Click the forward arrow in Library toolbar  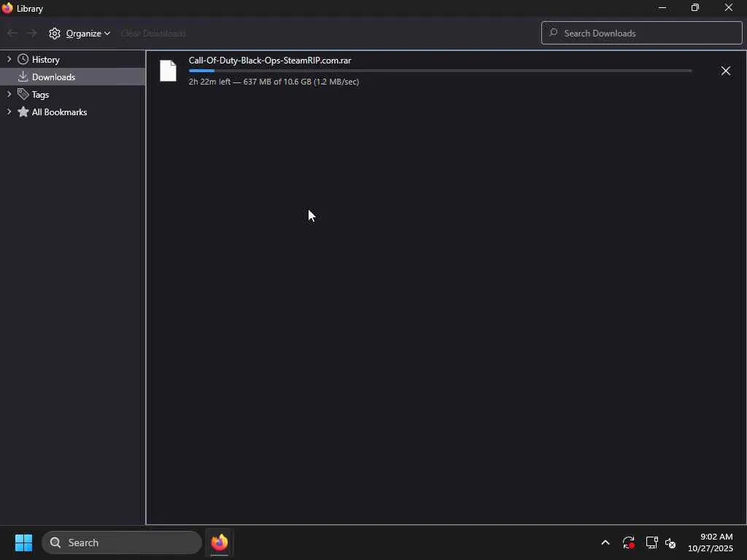(31, 34)
